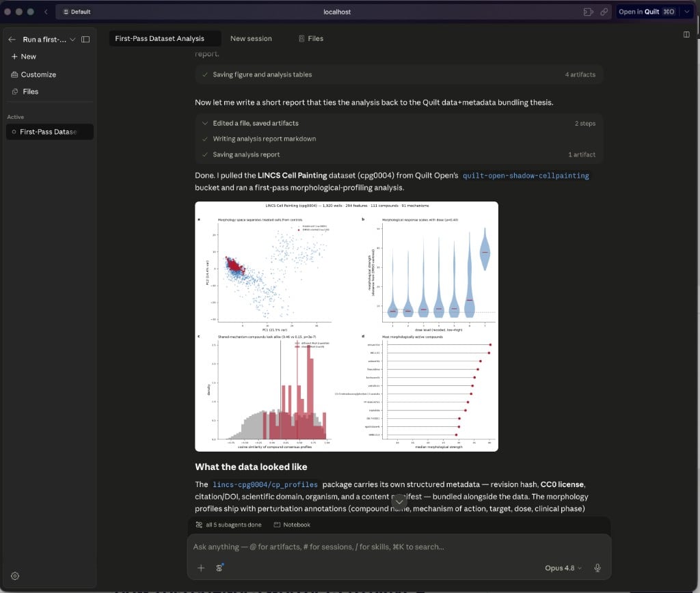Click the subagents icon in status bar
The width and height of the screenshot is (700, 593).
click(199, 525)
